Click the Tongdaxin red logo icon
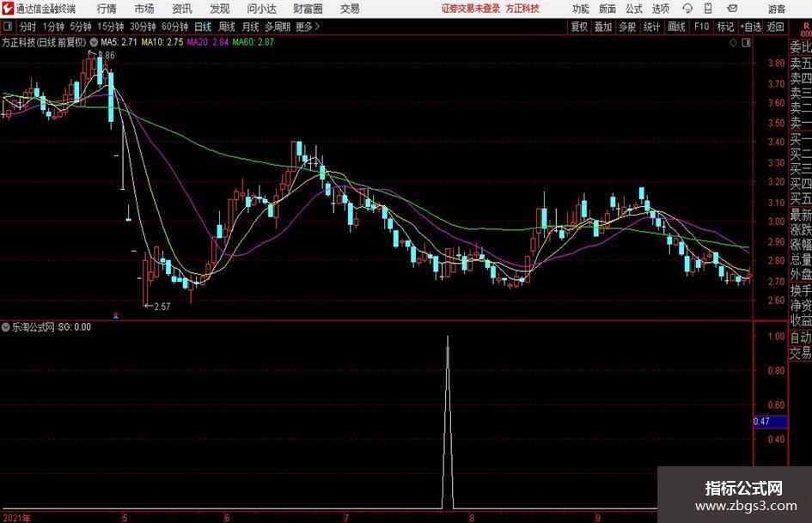This screenshot has width=812, height=523. pos(8,9)
